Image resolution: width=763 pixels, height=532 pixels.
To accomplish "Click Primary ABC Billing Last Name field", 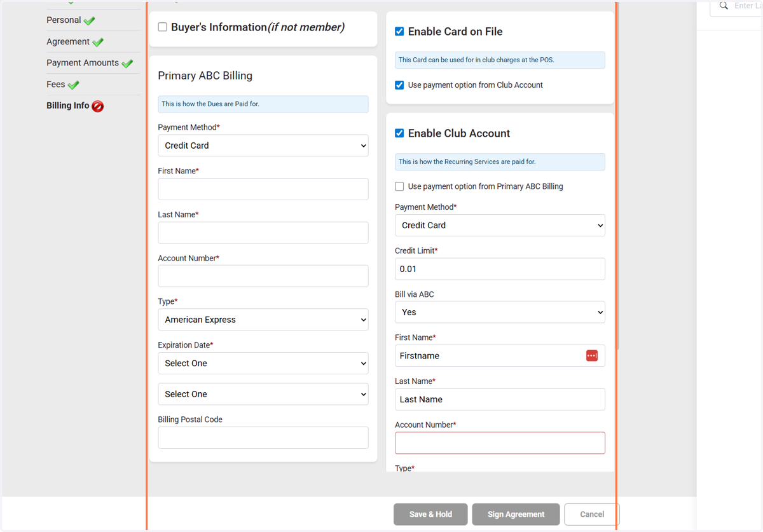I will (x=263, y=233).
